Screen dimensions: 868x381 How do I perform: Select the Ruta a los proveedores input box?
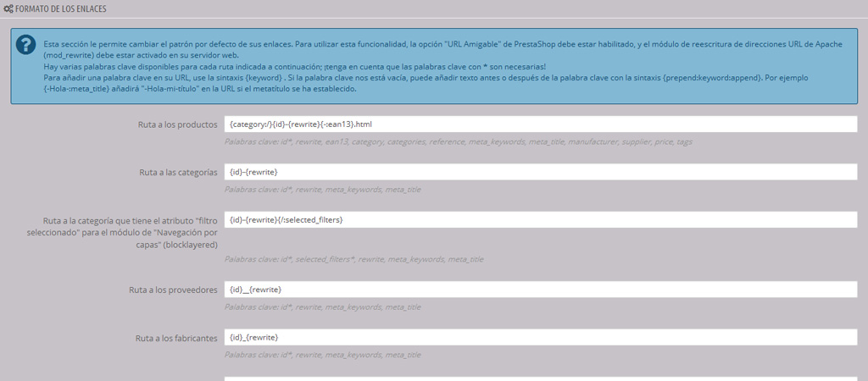click(x=540, y=290)
